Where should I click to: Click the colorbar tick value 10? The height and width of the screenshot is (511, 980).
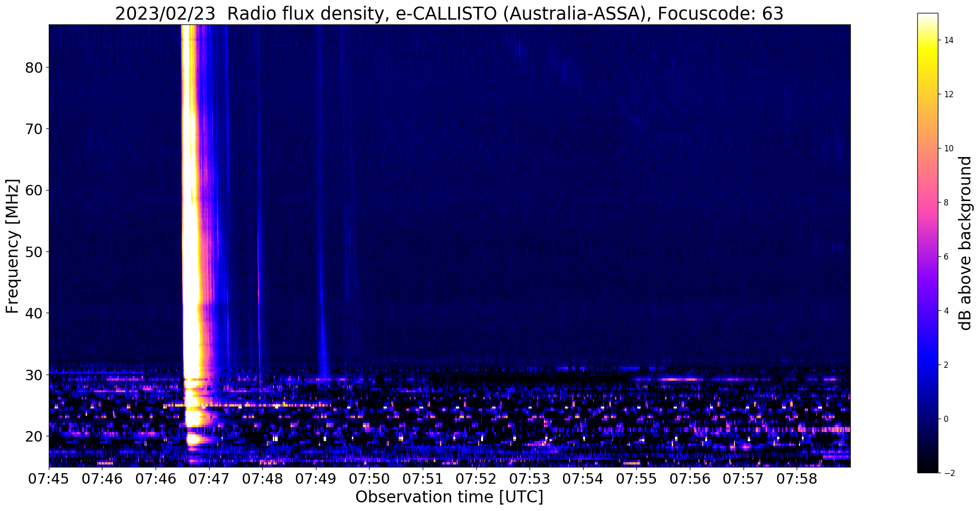point(948,148)
